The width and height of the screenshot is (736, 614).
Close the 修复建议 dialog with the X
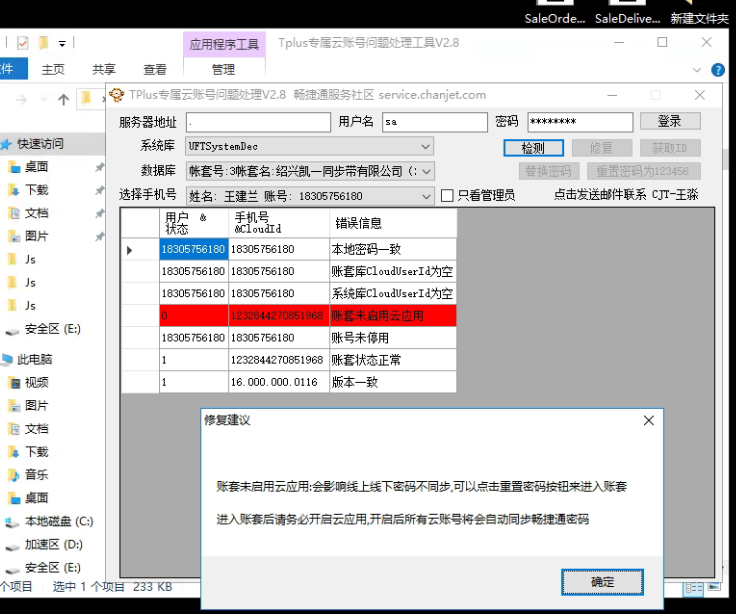point(649,420)
